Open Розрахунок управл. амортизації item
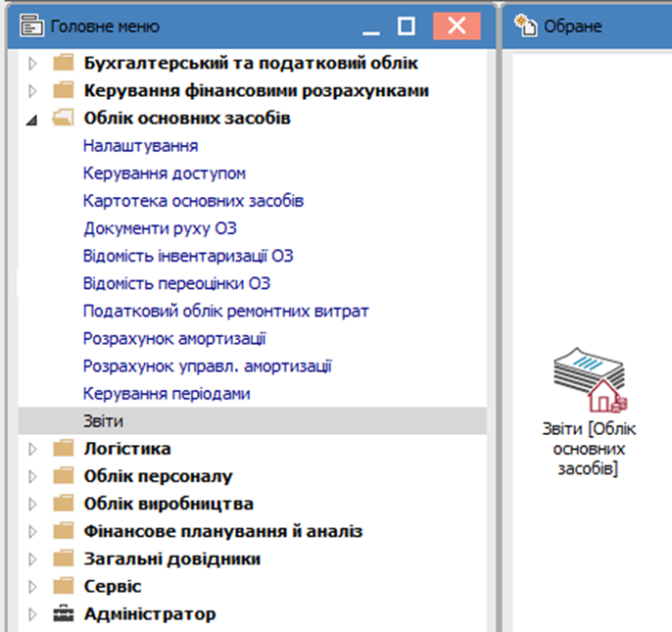The width and height of the screenshot is (672, 632). 208,365
